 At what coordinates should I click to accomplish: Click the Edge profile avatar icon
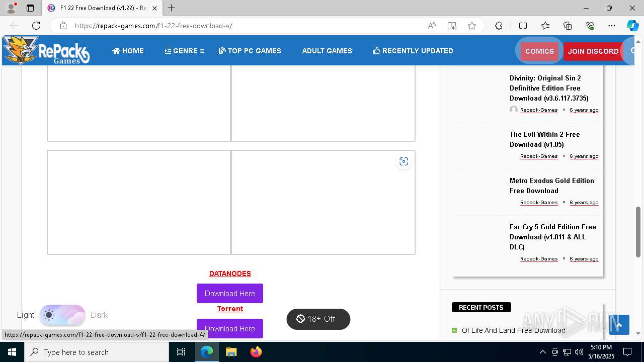pyautogui.click(x=11, y=8)
